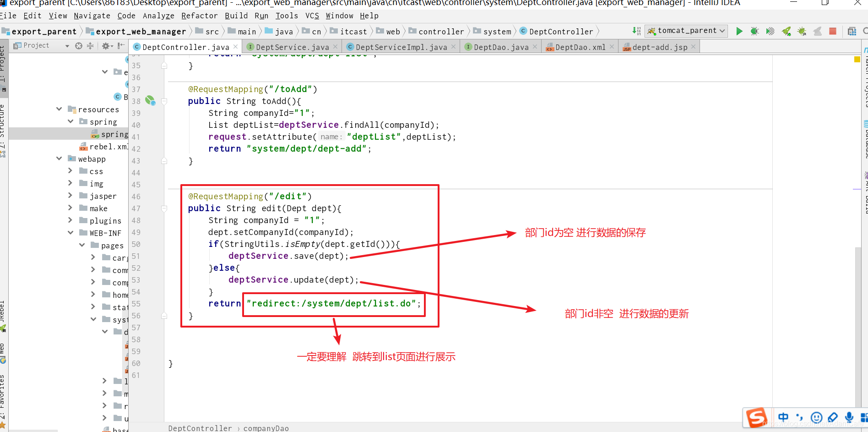Open Sogou emoji smiley panel
This screenshot has height=432, width=868.
tap(816, 417)
